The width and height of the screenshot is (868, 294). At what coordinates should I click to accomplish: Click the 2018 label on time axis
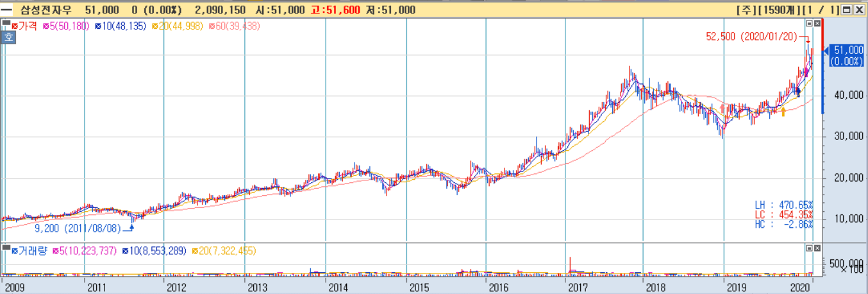point(655,287)
